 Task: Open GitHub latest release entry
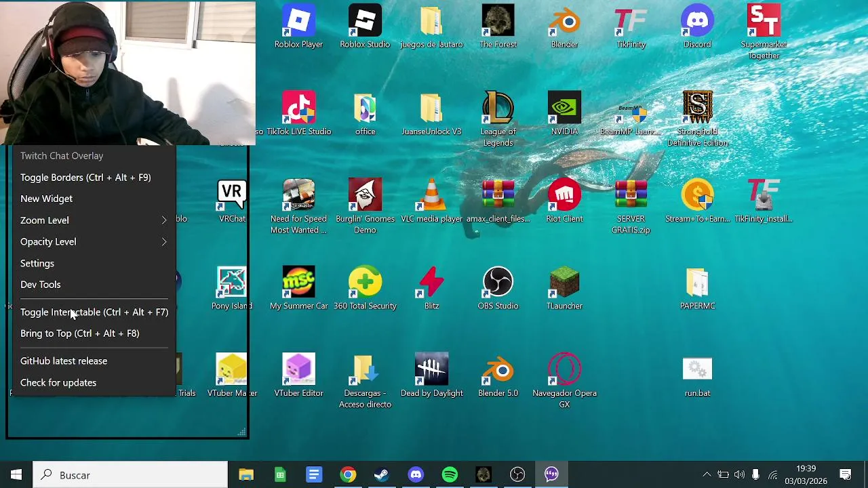(x=94, y=361)
